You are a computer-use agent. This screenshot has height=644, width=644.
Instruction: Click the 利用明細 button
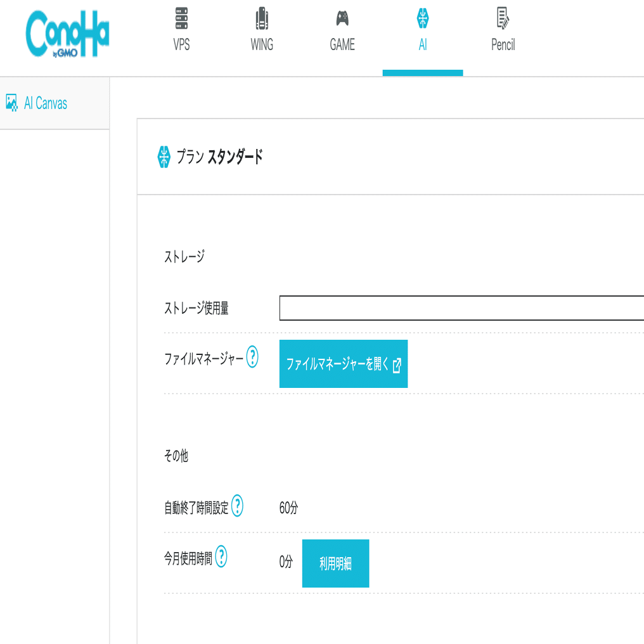(335, 563)
